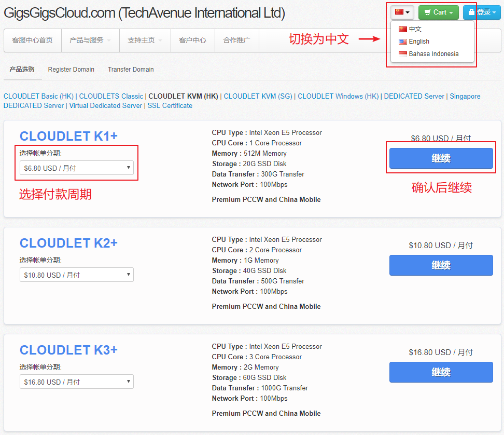504x435 pixels.
Task: Expand the 产品与服务 nav menu
Action: [x=90, y=40]
